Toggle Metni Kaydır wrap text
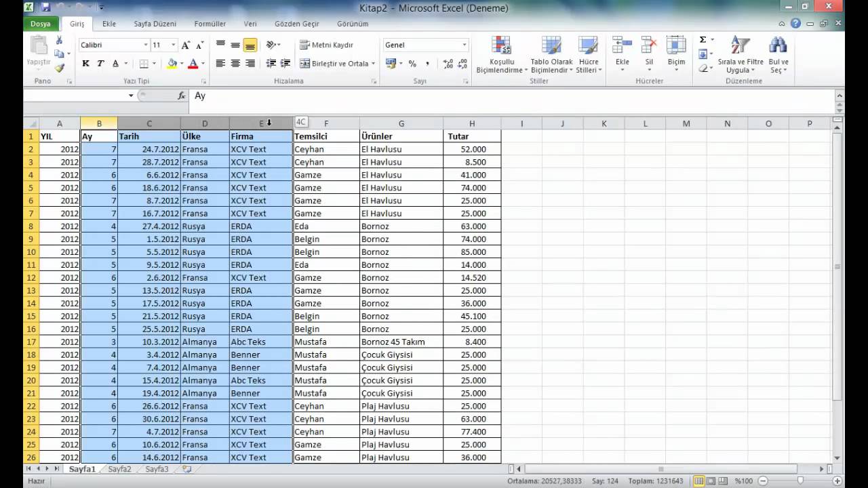868x488 pixels. (x=327, y=45)
